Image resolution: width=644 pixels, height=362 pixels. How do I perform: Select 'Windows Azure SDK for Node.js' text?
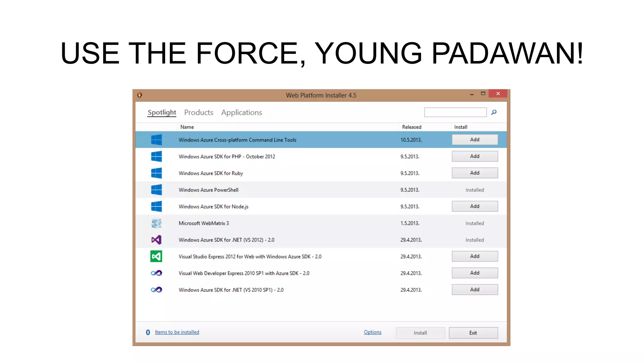point(214,206)
